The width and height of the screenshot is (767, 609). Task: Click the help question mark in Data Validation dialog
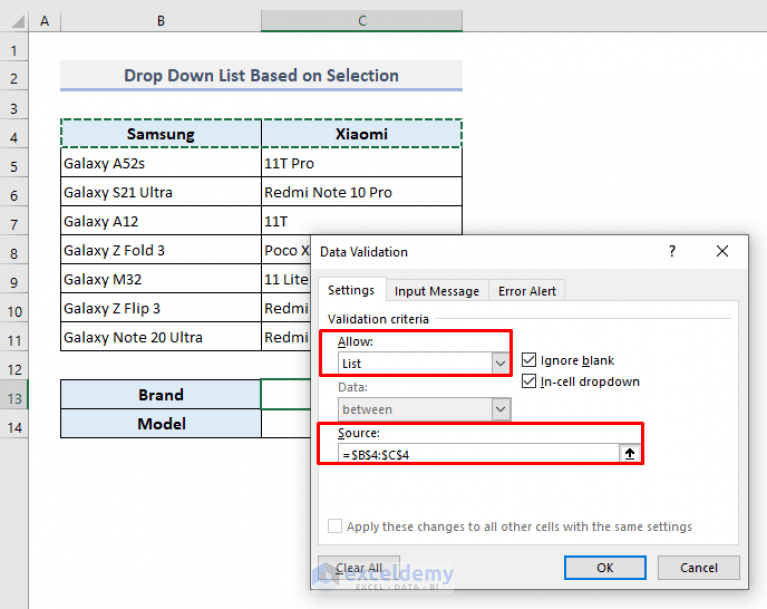[x=672, y=251]
